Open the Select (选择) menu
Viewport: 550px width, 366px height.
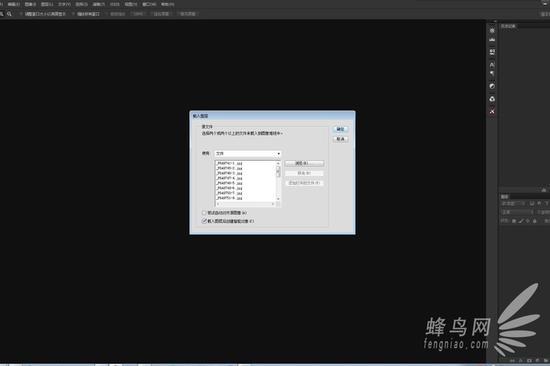(81, 4)
